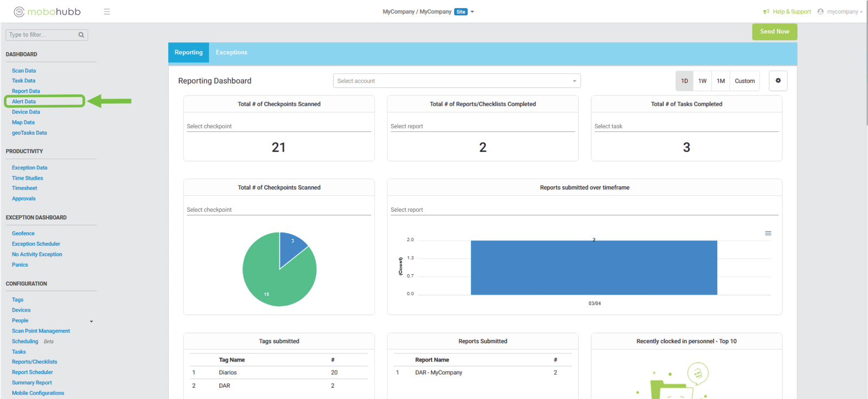Click the search magnifier in filter box

pyautogui.click(x=81, y=35)
